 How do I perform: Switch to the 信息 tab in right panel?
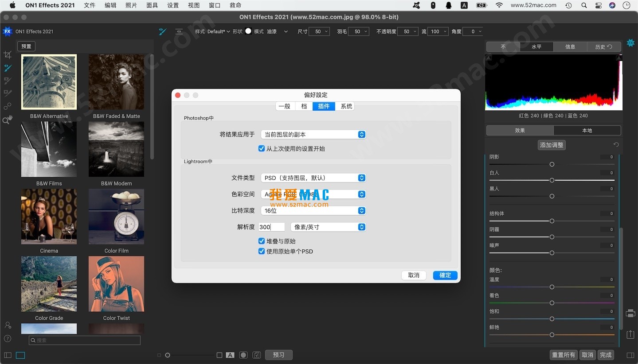[x=570, y=46]
